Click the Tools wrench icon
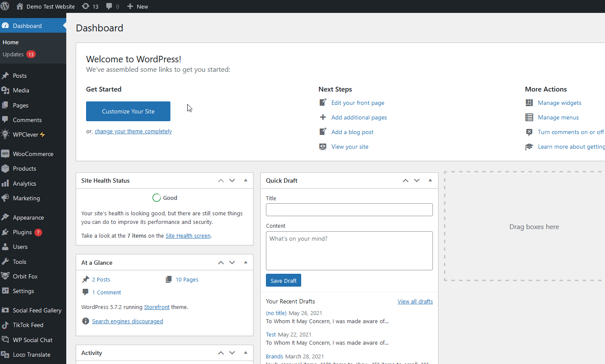 (5, 262)
